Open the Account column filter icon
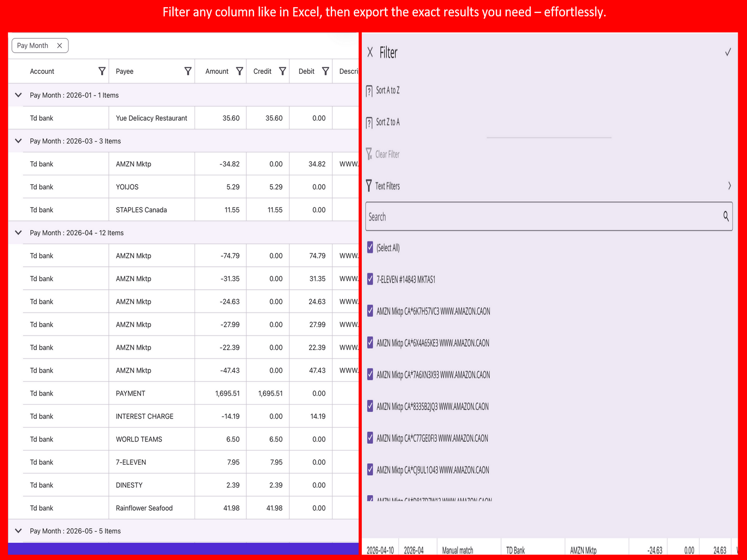The height and width of the screenshot is (560, 747). click(x=102, y=71)
